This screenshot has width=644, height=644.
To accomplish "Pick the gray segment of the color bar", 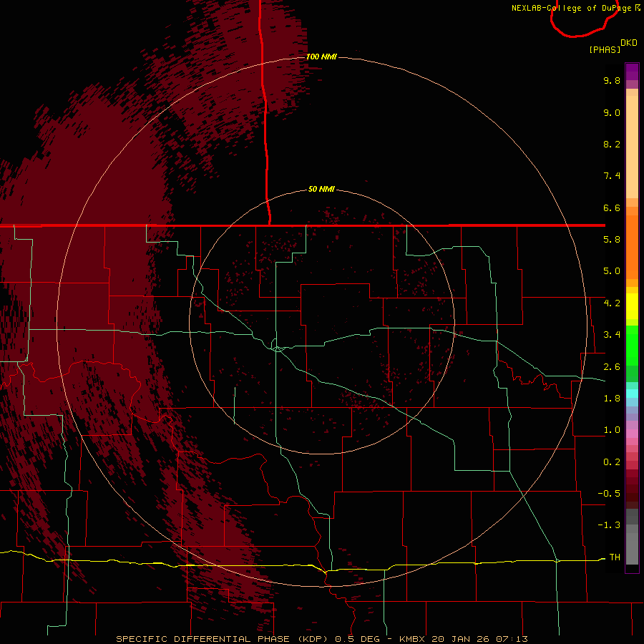I will click(x=632, y=537).
